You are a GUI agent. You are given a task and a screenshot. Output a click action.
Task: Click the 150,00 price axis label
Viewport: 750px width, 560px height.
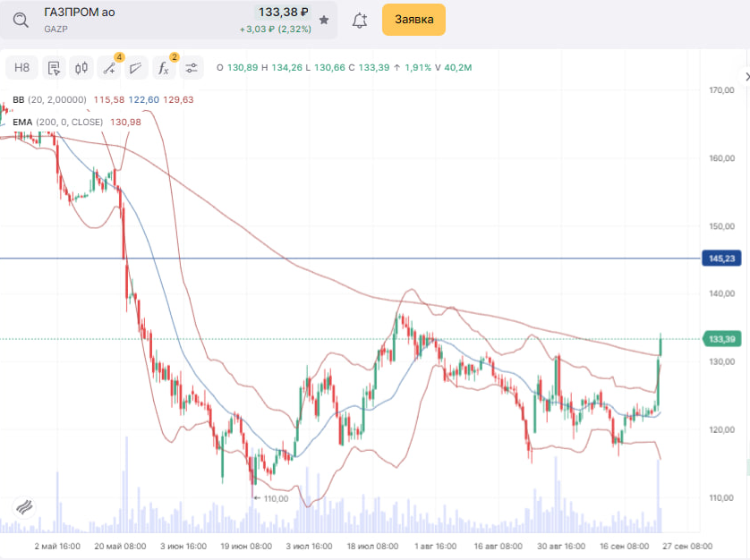(x=721, y=226)
